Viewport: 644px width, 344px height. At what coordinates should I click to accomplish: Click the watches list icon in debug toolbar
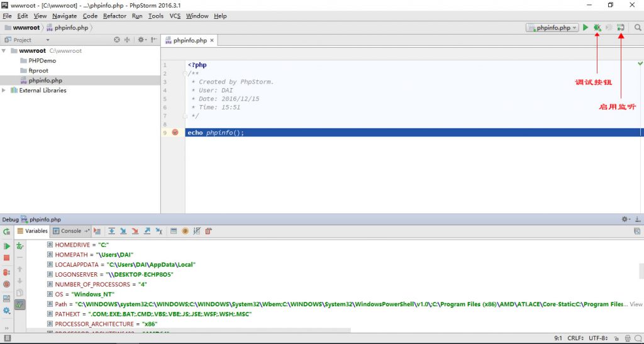tap(197, 231)
